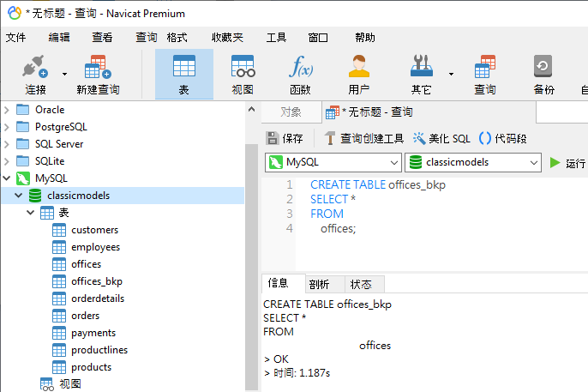Expand the SQL Server connection group
Viewport: 588px width, 392px height.
click(x=6, y=144)
